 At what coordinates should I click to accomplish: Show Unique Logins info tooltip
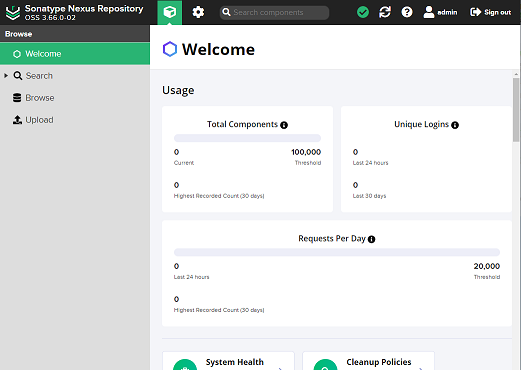(x=455, y=125)
